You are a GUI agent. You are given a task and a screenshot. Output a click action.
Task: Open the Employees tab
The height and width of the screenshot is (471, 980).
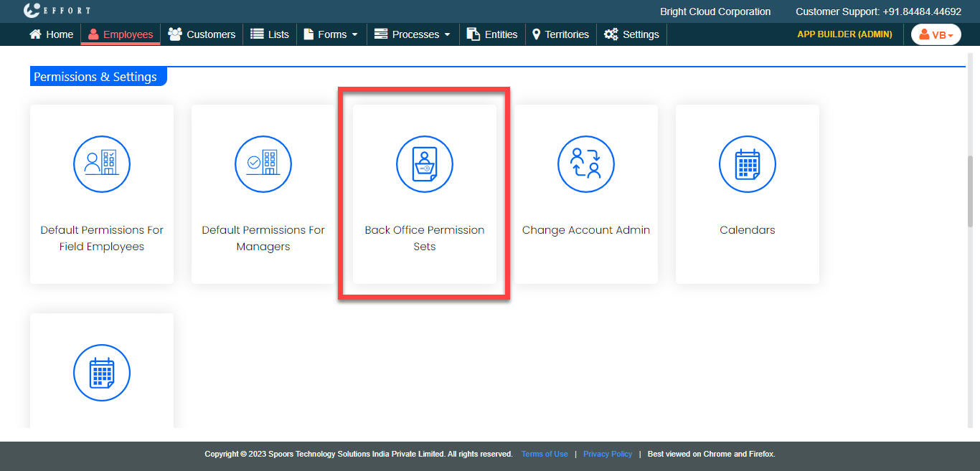[121, 34]
